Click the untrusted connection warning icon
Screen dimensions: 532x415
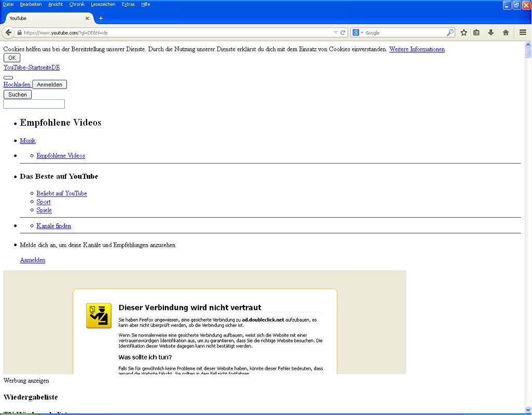point(99,316)
